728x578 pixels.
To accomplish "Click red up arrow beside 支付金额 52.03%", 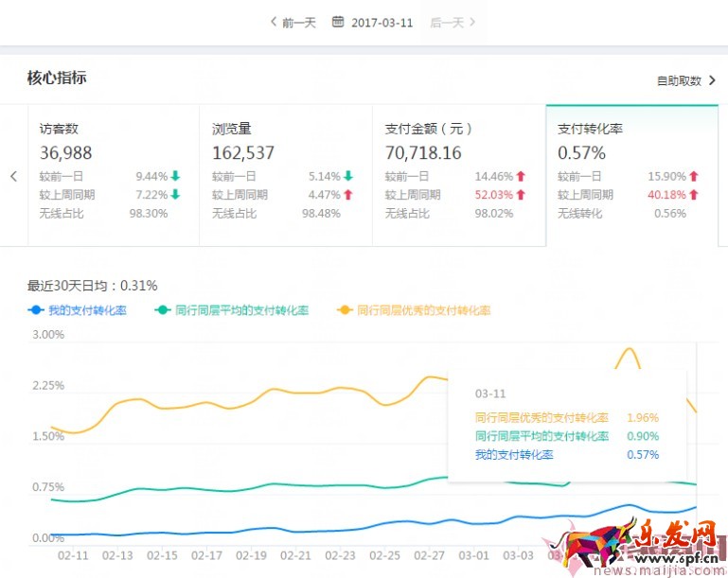I will click(x=521, y=195).
